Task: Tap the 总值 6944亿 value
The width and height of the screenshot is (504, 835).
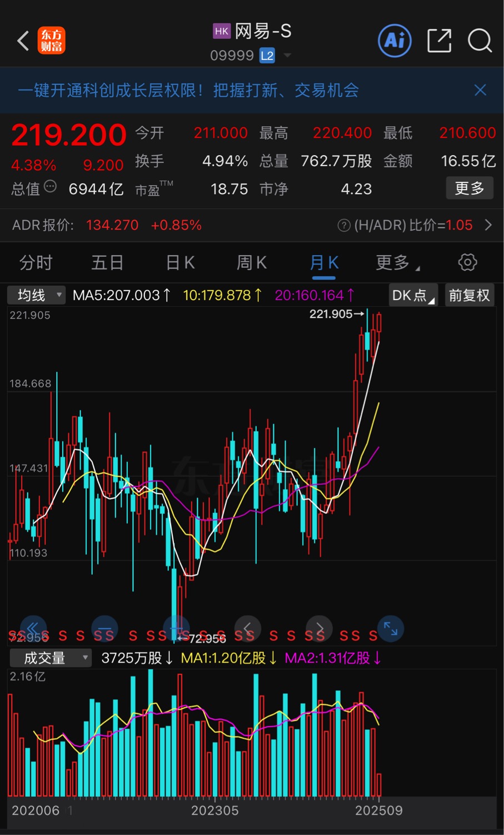Action: click(96, 189)
